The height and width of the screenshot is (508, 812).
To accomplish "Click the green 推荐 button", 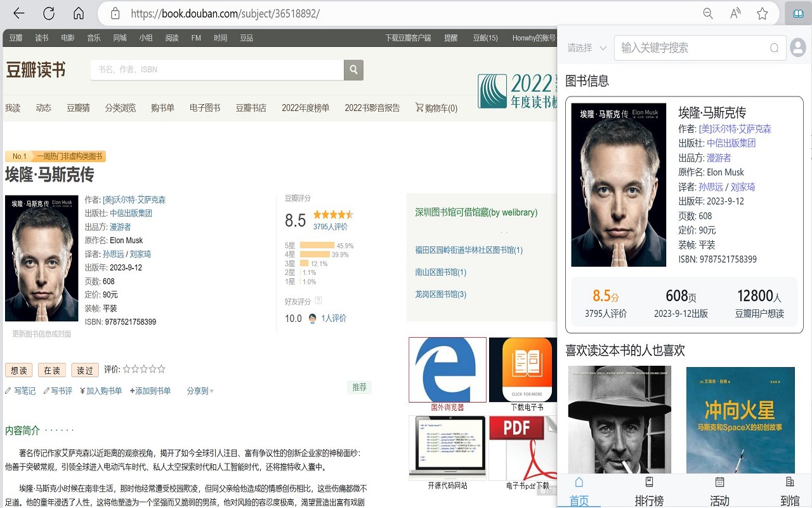I will [360, 387].
